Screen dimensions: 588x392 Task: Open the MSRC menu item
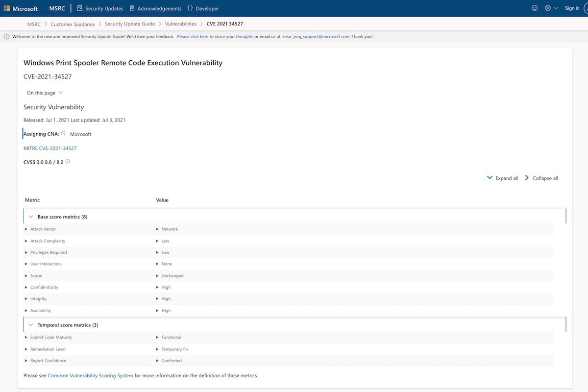click(57, 8)
